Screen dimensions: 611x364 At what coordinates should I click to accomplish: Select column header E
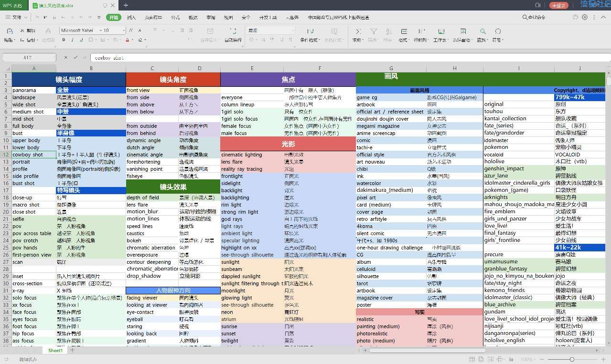[x=252, y=68]
